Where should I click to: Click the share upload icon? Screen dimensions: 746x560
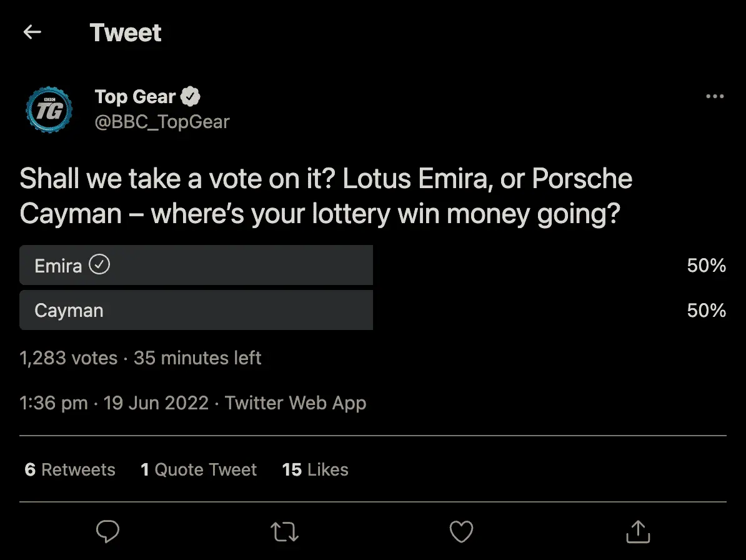point(638,532)
